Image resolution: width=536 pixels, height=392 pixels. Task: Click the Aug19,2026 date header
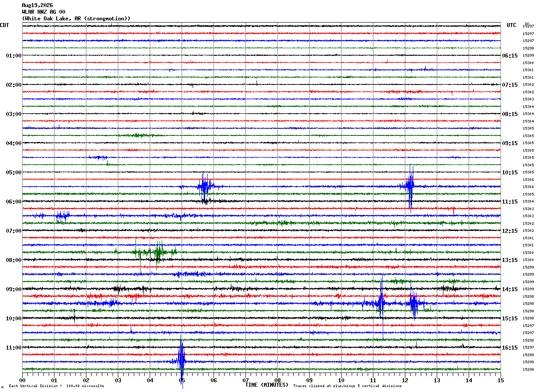tap(37, 5)
